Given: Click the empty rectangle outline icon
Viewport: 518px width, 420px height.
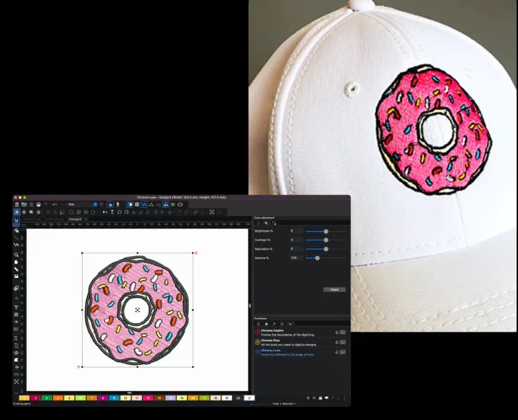Looking at the screenshot, I should point(71,212).
